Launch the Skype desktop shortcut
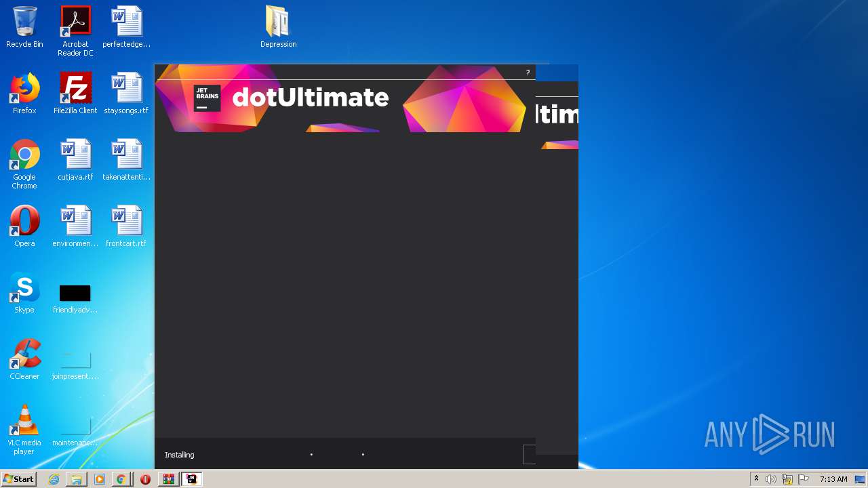868x488 pixels. pyautogui.click(x=24, y=293)
